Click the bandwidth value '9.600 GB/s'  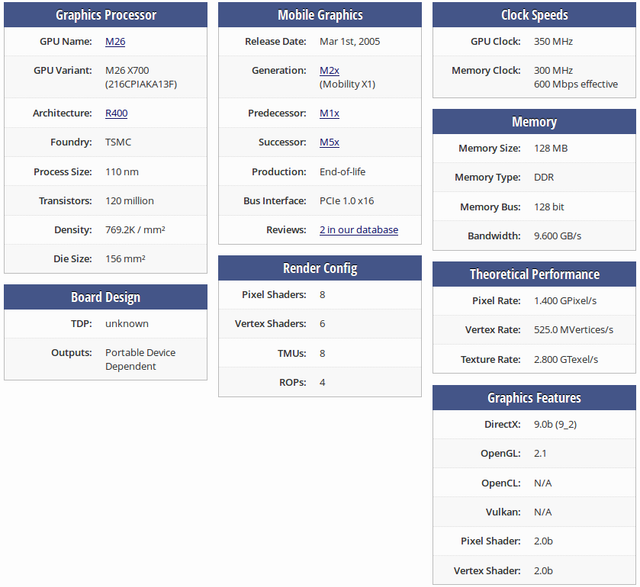[558, 236]
